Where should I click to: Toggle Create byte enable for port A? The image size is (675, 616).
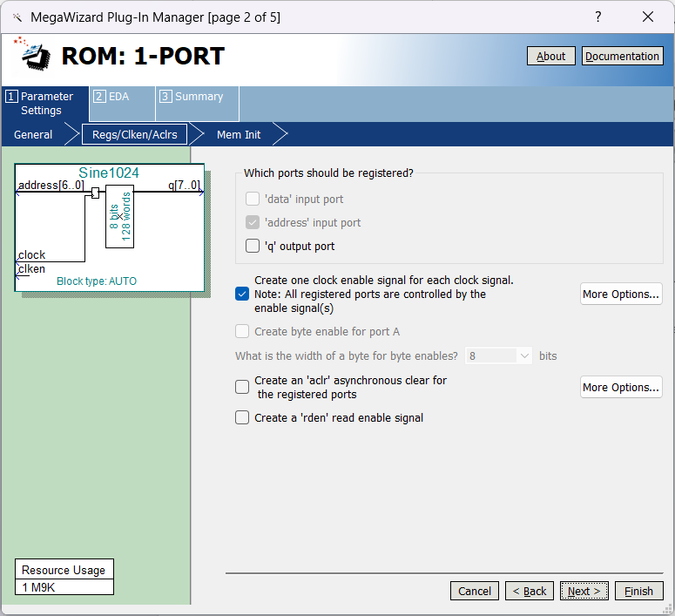click(x=242, y=332)
